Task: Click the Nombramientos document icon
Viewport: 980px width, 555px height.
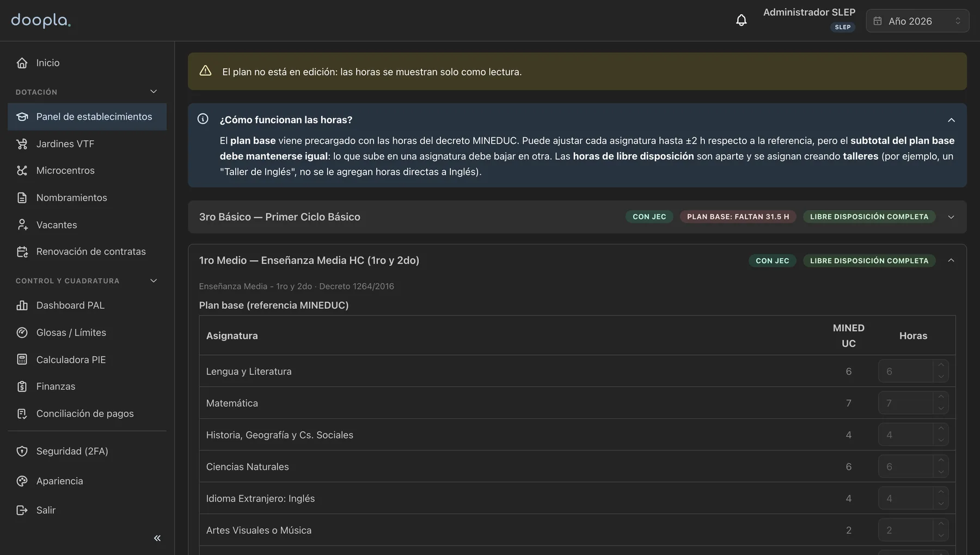Action: [22, 198]
